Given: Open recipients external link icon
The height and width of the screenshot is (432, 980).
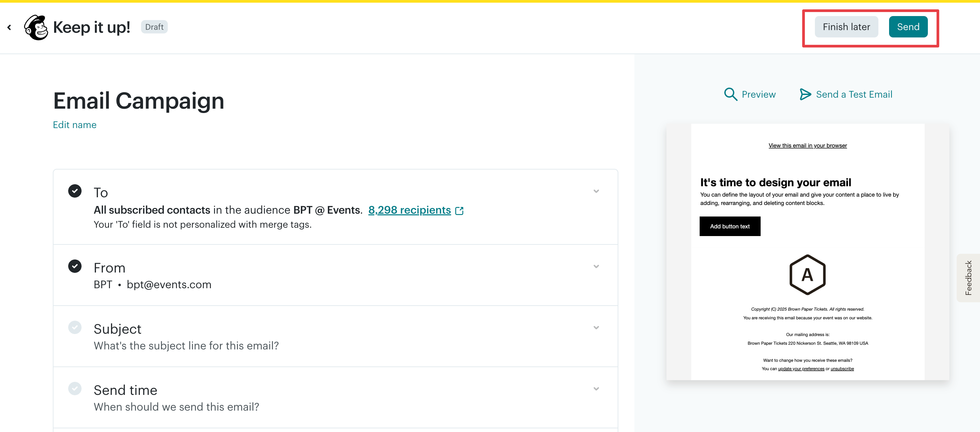Looking at the screenshot, I should [x=459, y=210].
